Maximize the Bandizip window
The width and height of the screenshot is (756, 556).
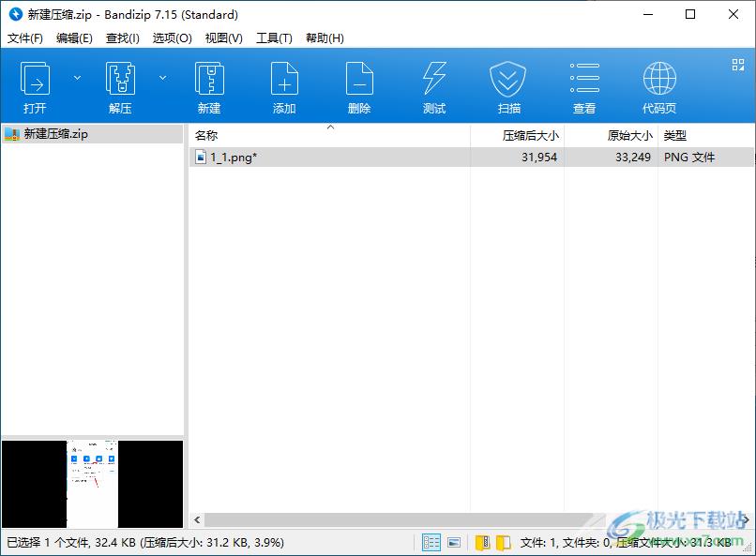coord(690,14)
